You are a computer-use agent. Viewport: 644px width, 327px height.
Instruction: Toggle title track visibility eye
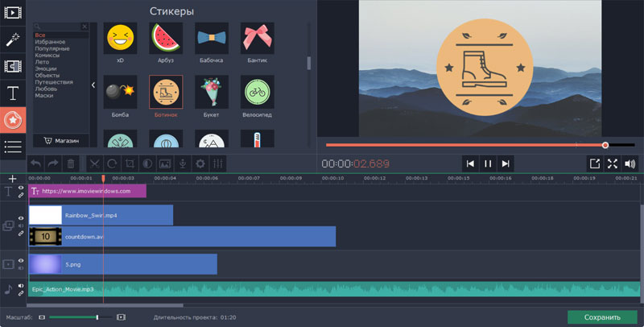[x=21, y=188]
